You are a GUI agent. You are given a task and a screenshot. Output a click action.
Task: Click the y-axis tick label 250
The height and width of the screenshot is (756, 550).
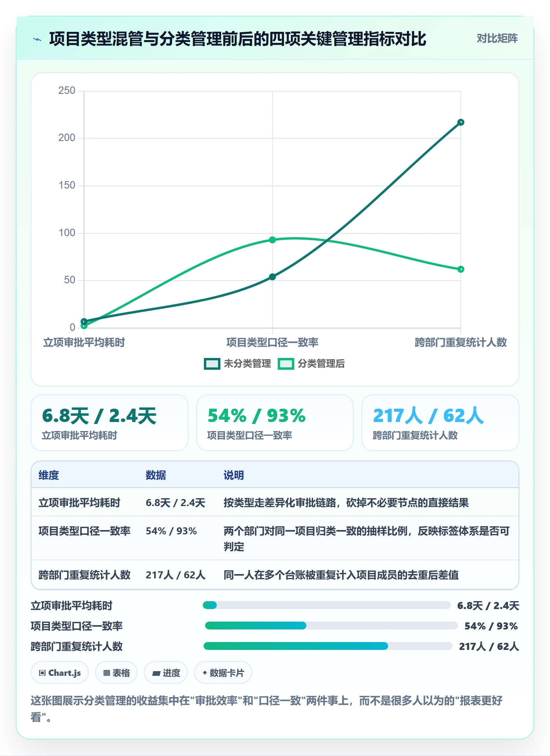(x=67, y=90)
